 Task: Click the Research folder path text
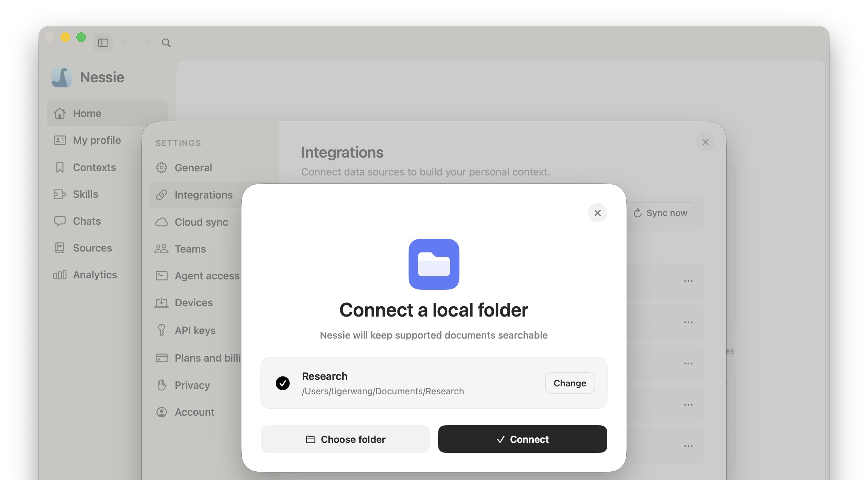pyautogui.click(x=383, y=391)
